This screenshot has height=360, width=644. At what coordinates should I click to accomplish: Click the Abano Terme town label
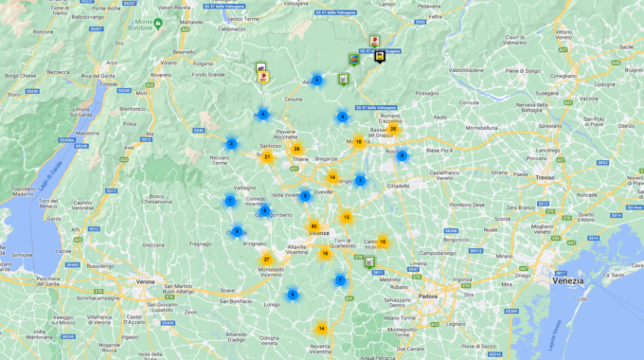(x=400, y=318)
